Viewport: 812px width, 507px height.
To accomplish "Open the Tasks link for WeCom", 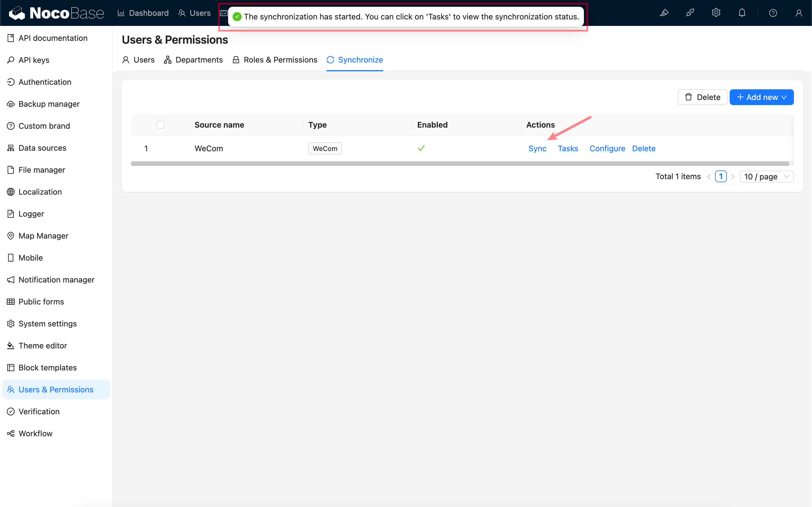I will coord(568,148).
